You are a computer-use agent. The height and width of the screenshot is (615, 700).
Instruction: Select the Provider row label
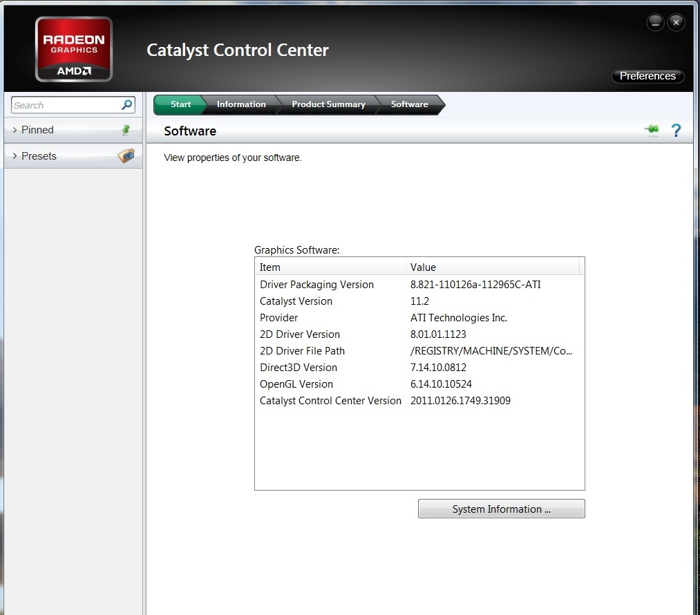point(278,318)
